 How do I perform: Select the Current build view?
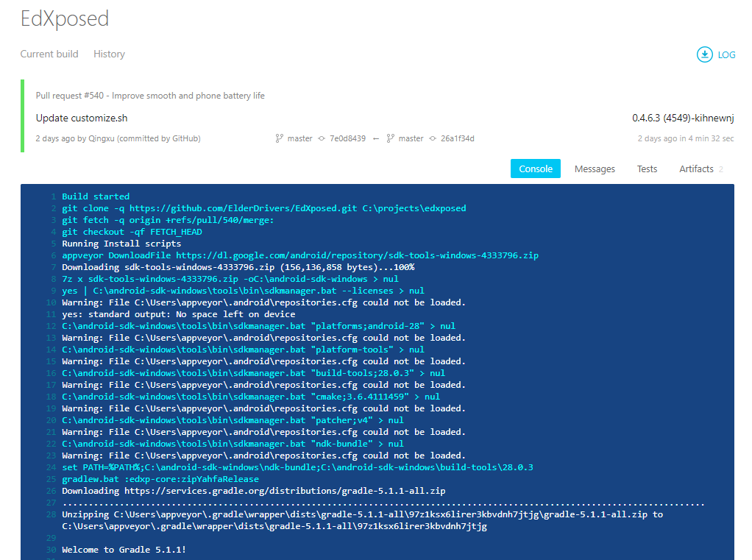click(49, 54)
